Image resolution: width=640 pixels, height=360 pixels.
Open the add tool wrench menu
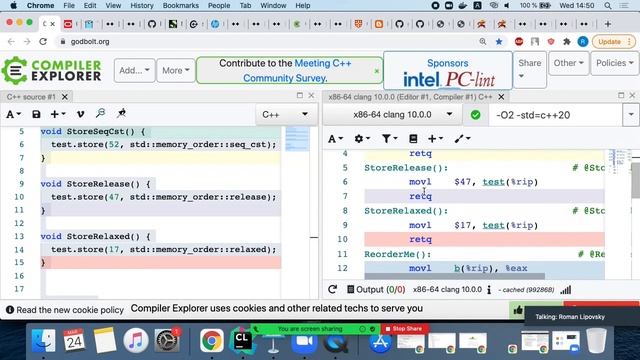462,139
